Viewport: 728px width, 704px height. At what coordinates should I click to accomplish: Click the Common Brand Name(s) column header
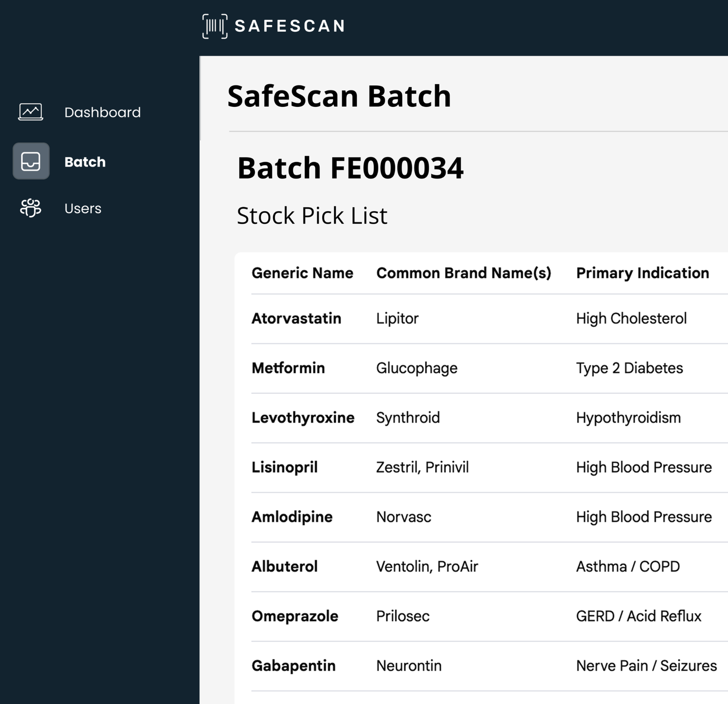pyautogui.click(x=463, y=272)
